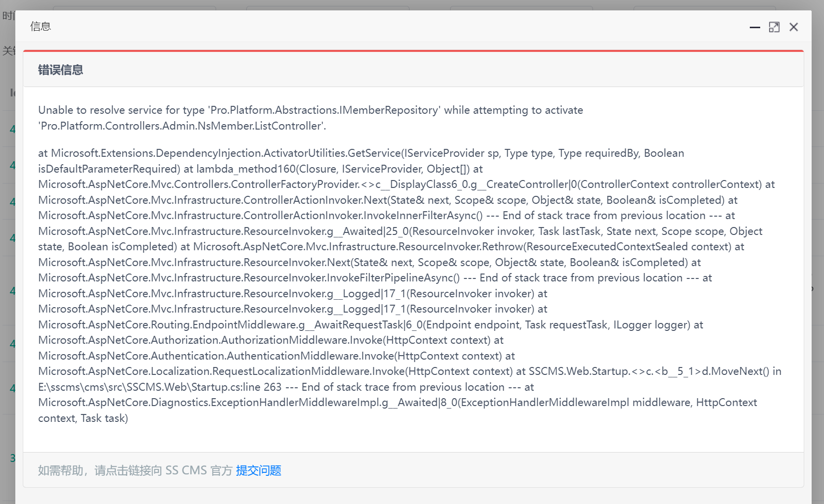Image resolution: width=824 pixels, height=504 pixels.
Task: Click 'Startup.cs:line 263' in stack trace
Action: [x=236, y=387]
